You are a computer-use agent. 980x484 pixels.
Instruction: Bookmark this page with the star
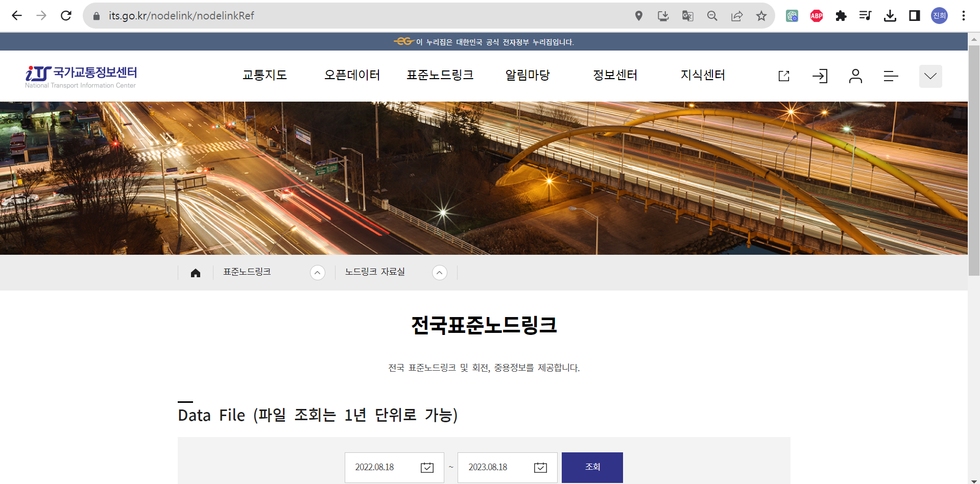(x=761, y=16)
